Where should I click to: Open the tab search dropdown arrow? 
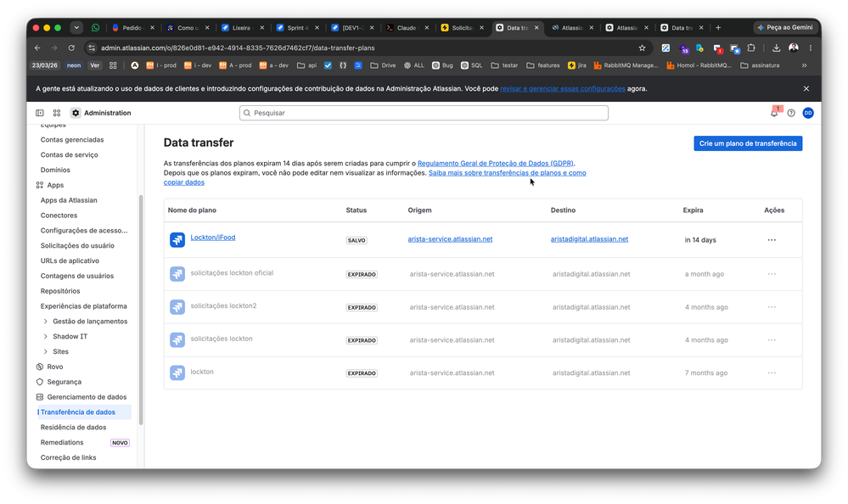tap(76, 28)
